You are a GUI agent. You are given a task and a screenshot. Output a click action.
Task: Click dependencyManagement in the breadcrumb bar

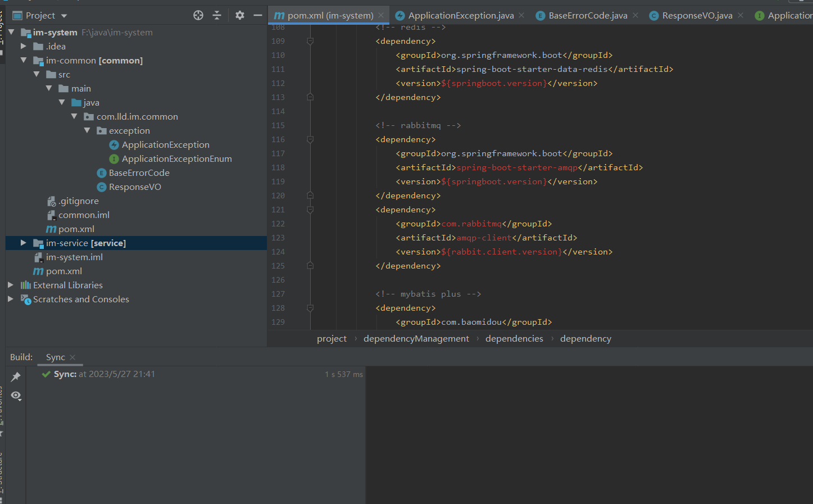[416, 339]
